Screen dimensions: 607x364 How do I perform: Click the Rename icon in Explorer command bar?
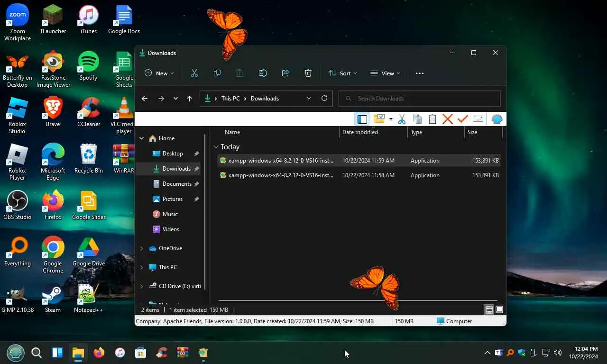pos(263,73)
